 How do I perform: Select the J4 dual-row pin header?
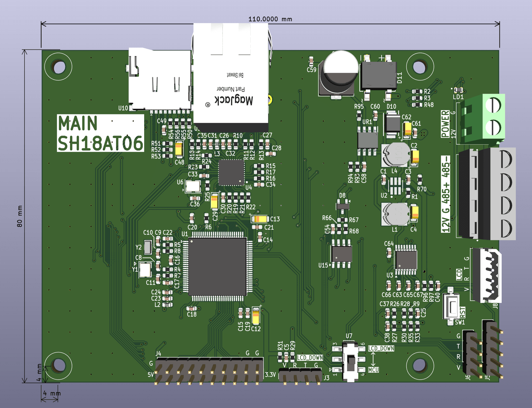pyautogui.click(x=209, y=370)
